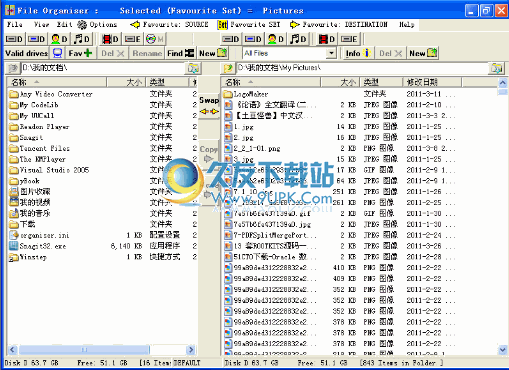The width and height of the screenshot is (509, 370).
Task: Open the gray drive D button in destination toolbar
Action: pos(230,39)
